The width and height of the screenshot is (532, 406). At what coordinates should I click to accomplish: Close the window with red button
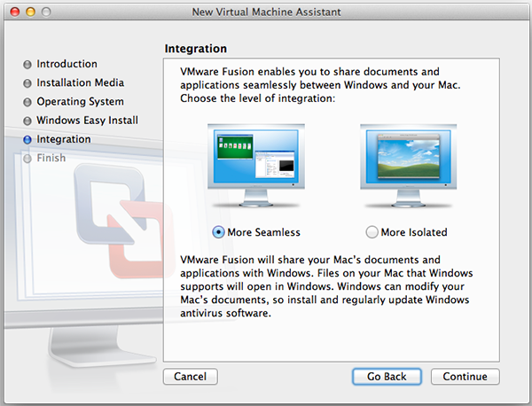point(15,12)
